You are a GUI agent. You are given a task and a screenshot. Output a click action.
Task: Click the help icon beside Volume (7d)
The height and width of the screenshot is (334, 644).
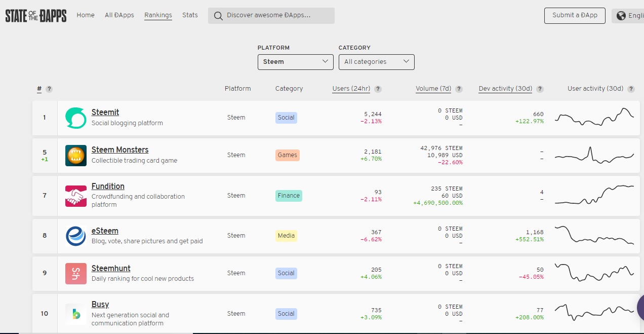click(459, 89)
